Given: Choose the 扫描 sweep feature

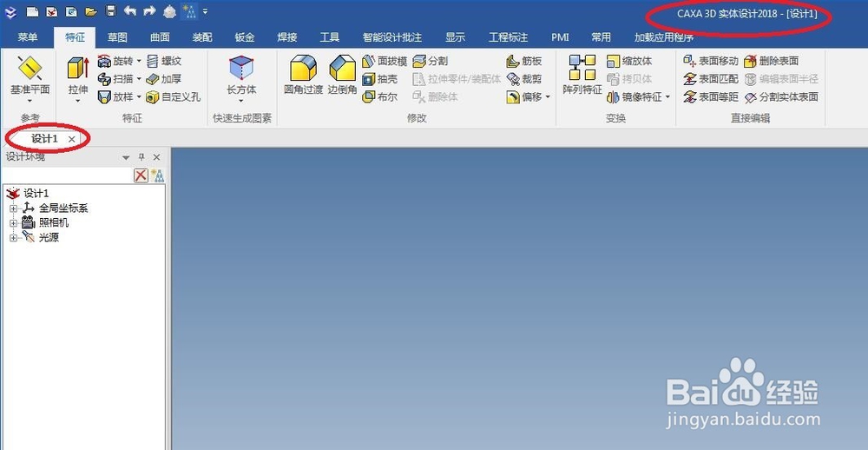Looking at the screenshot, I should click(115, 79).
